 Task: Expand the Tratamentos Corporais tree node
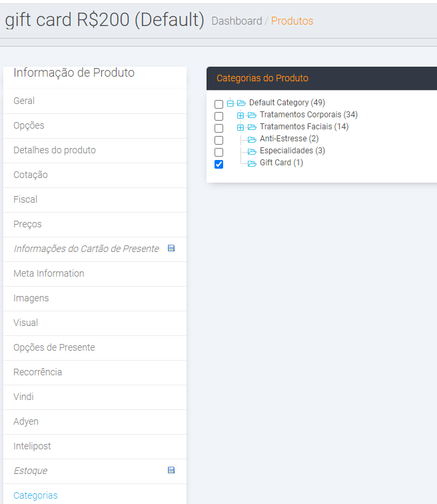[240, 115]
